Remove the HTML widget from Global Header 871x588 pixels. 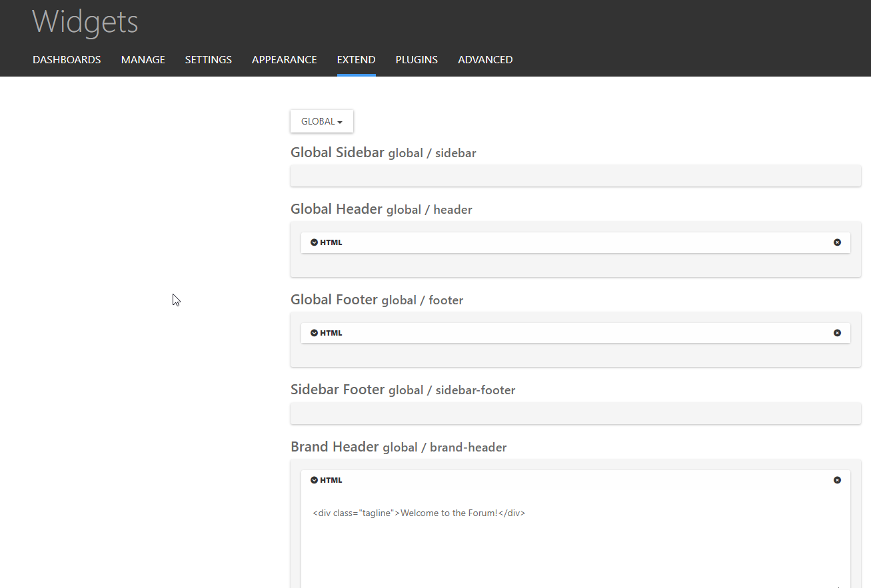tap(837, 242)
